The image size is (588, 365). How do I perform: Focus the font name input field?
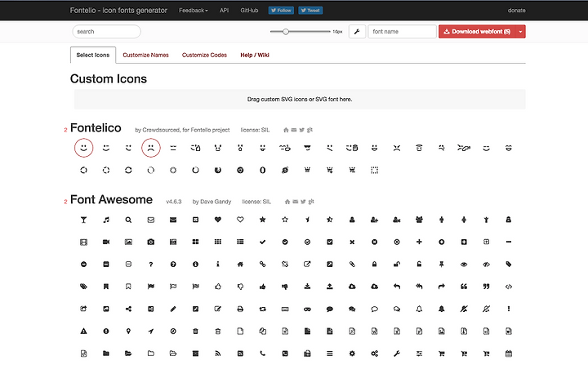point(402,32)
